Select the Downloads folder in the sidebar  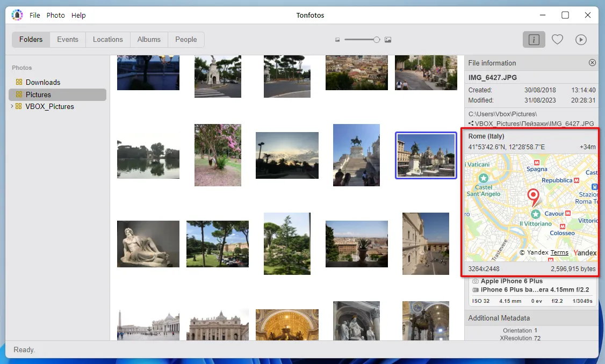(43, 82)
